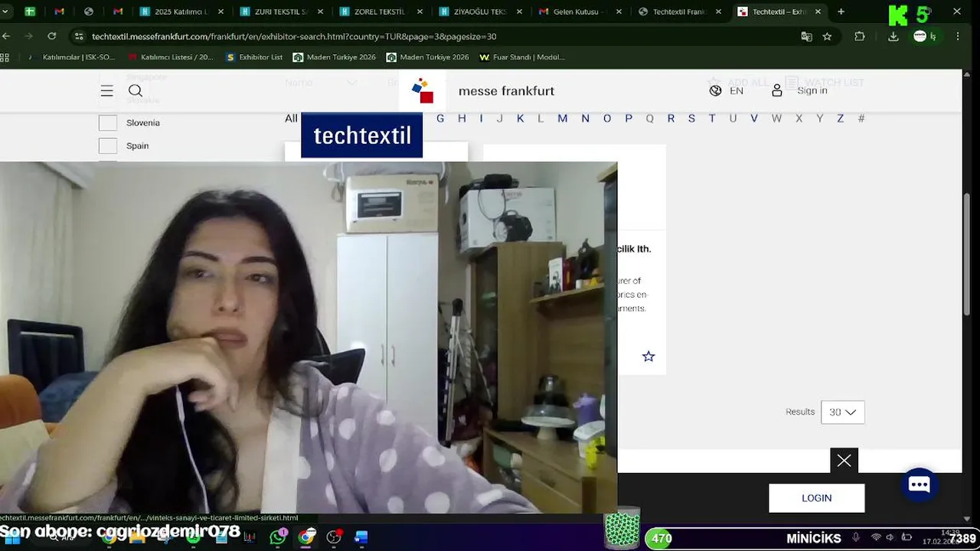Open the chat bubble assistant icon

920,484
